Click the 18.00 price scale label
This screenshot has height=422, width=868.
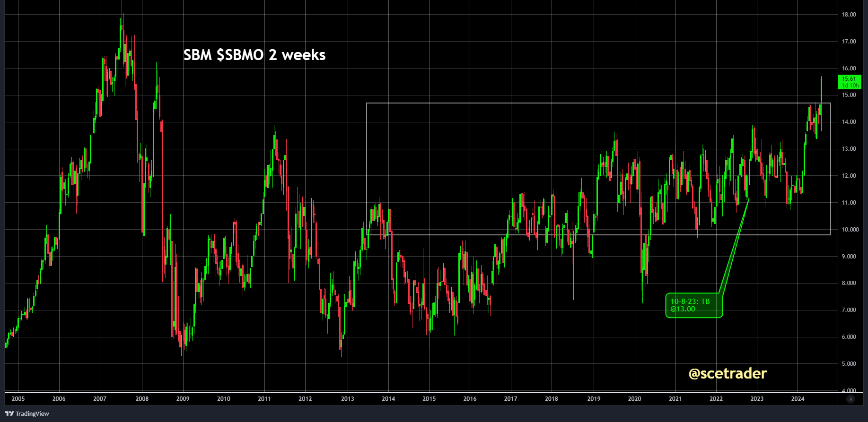pyautogui.click(x=849, y=15)
